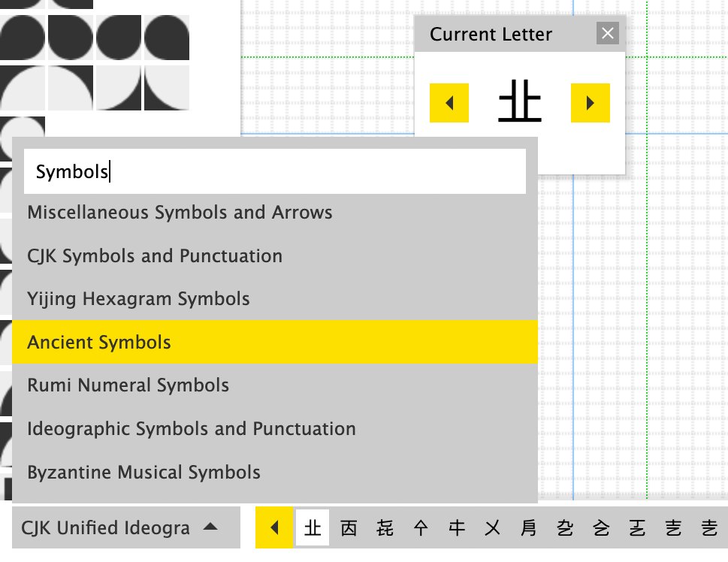Pick Ideographic Symbols and Punctuation
The height and width of the screenshot is (562, 728).
[x=275, y=429]
